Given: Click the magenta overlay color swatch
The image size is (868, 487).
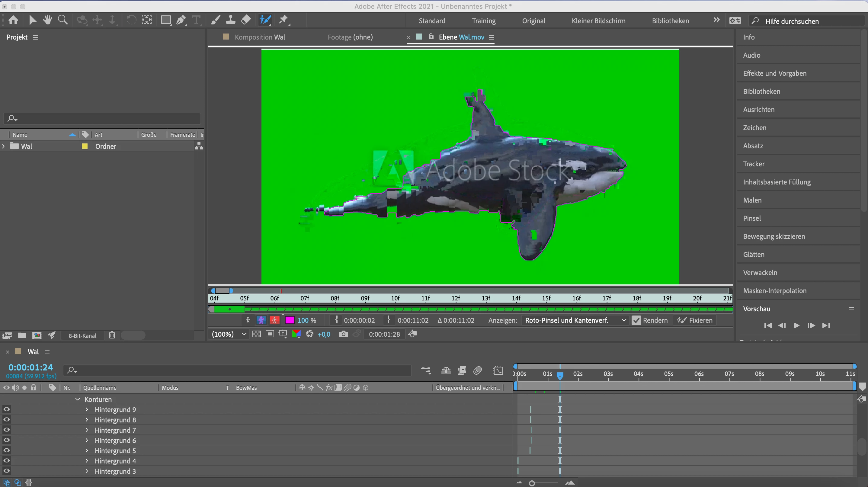Looking at the screenshot, I should [290, 321].
